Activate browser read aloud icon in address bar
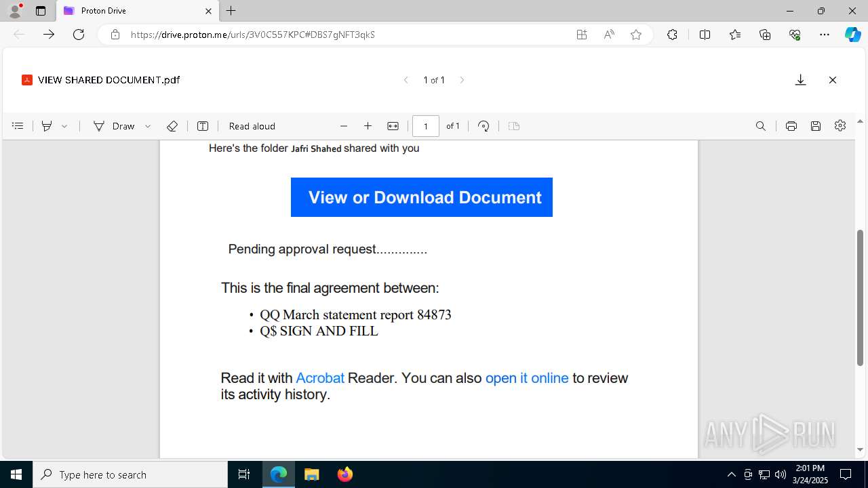 (609, 35)
